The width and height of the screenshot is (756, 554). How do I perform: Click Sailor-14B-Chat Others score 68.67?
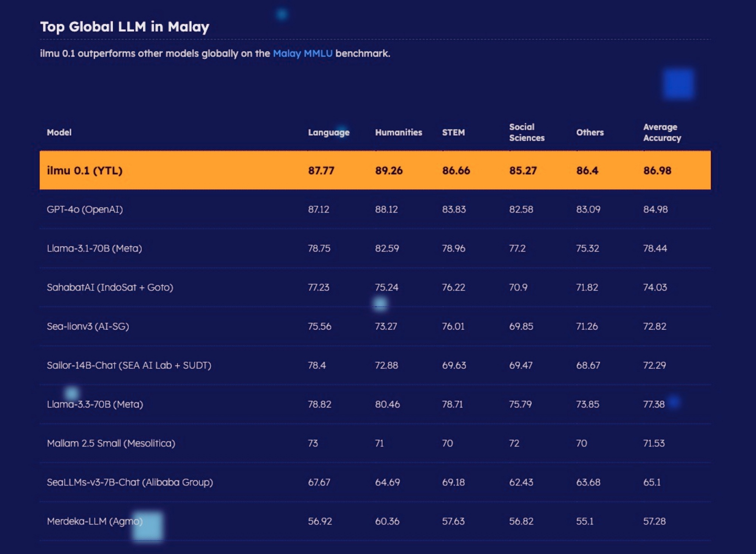(x=588, y=365)
